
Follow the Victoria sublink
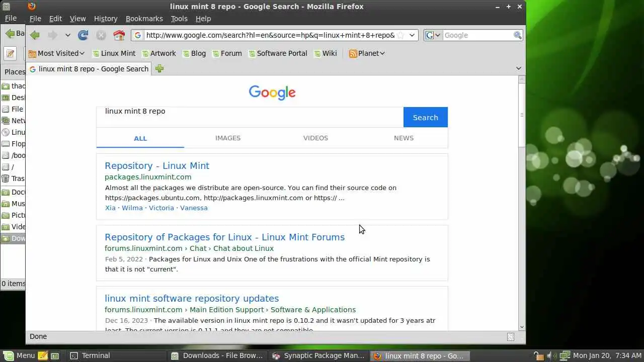(162, 208)
